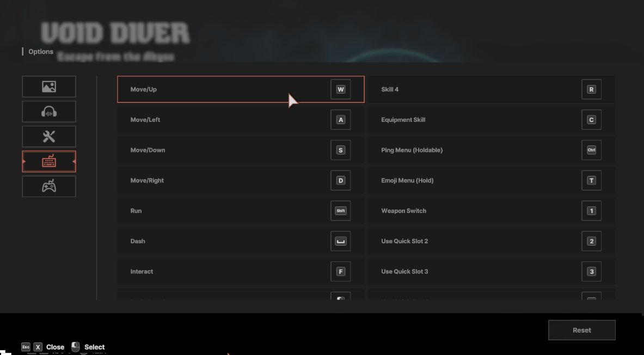Open the gamepad controller settings tab

(x=49, y=187)
